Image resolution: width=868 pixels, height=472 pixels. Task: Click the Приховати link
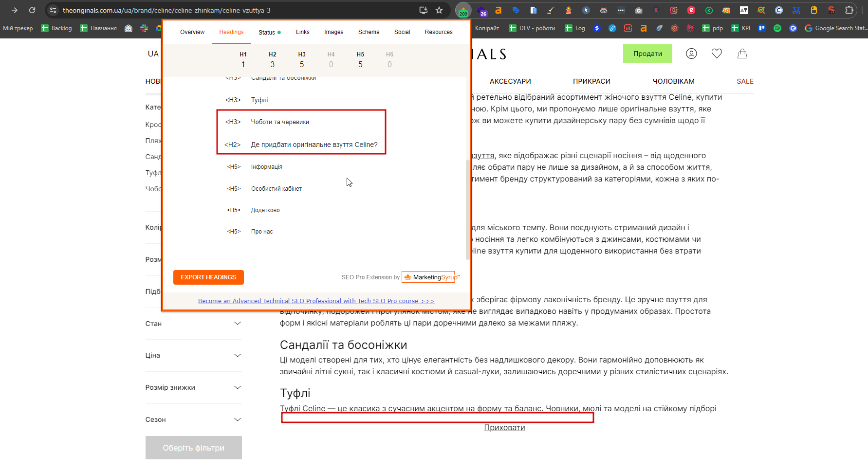pyautogui.click(x=504, y=428)
